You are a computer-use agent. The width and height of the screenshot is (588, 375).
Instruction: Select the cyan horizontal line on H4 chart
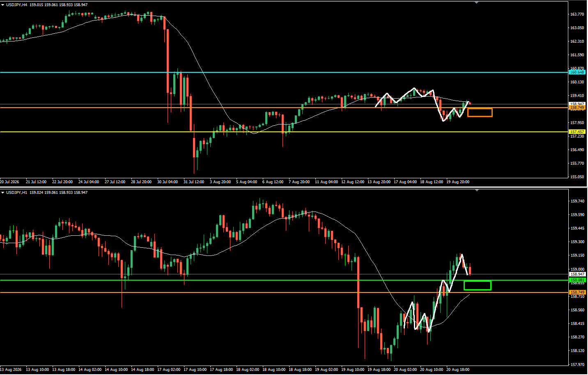click(284, 72)
